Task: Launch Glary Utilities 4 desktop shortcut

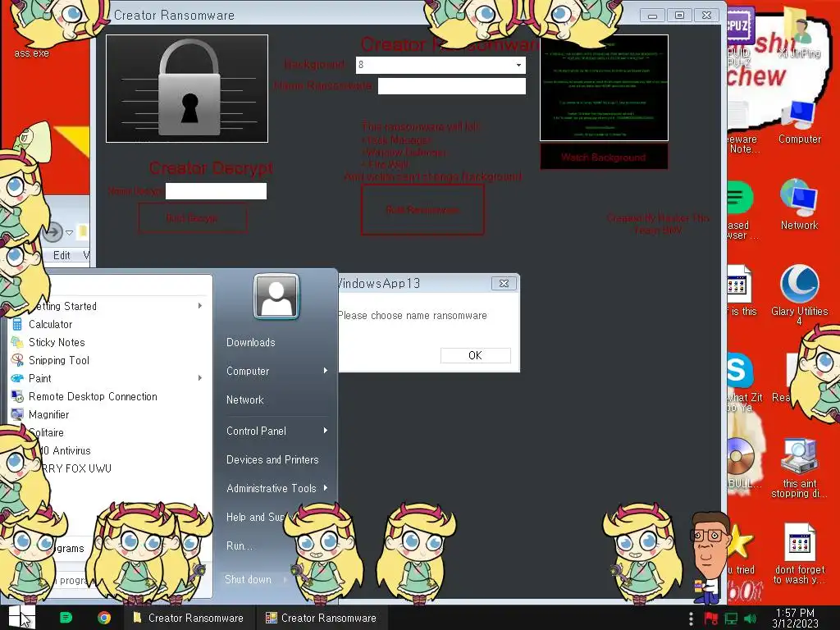Action: [x=799, y=294]
